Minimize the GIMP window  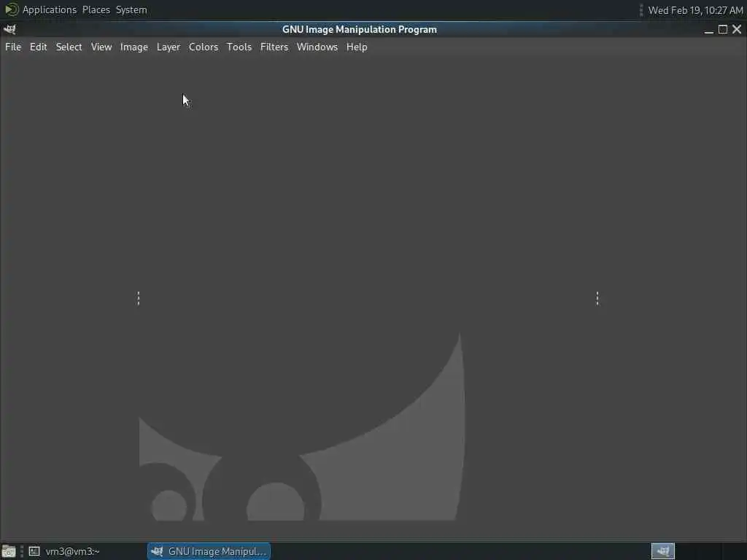pyautogui.click(x=709, y=29)
